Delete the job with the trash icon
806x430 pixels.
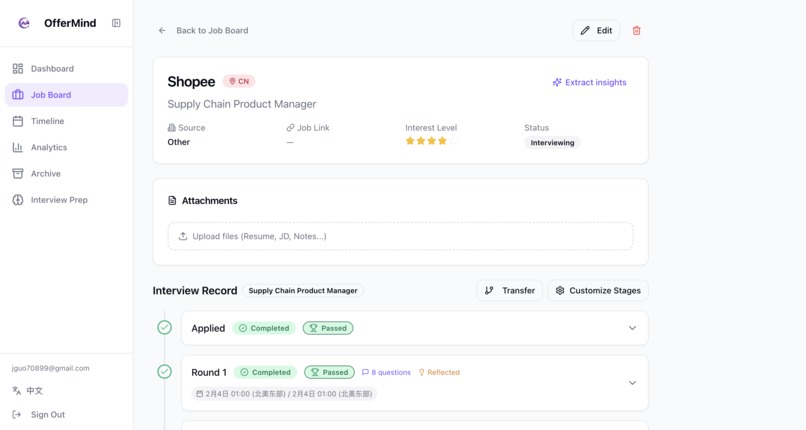coord(636,31)
